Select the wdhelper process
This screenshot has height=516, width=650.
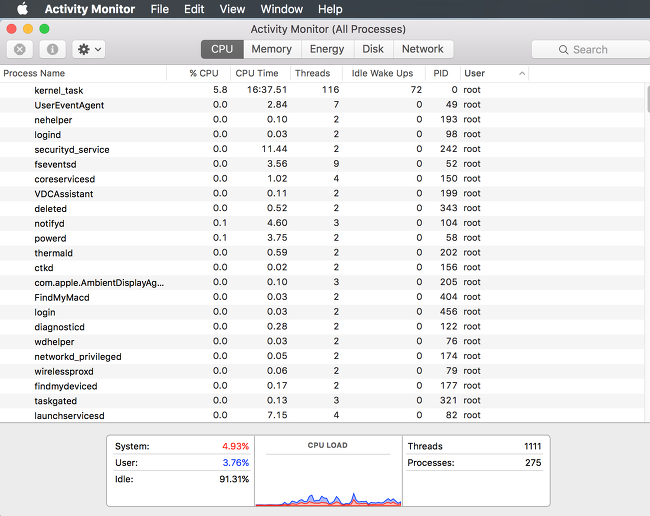[322, 342]
